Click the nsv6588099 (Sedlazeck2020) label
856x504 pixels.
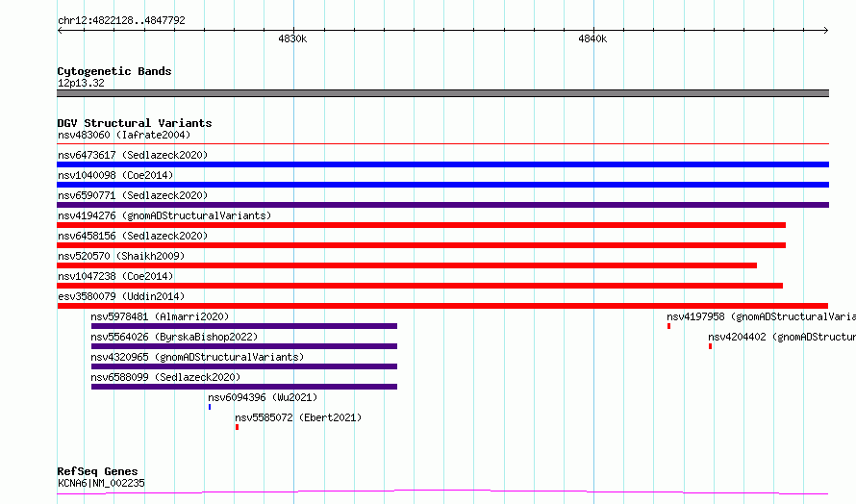tap(165, 377)
